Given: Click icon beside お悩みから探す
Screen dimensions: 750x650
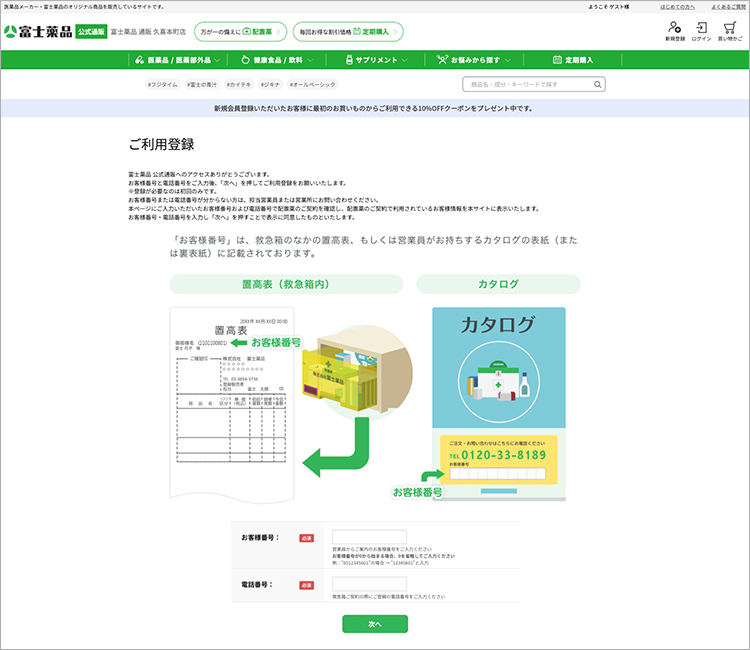Looking at the screenshot, I should (x=442, y=60).
